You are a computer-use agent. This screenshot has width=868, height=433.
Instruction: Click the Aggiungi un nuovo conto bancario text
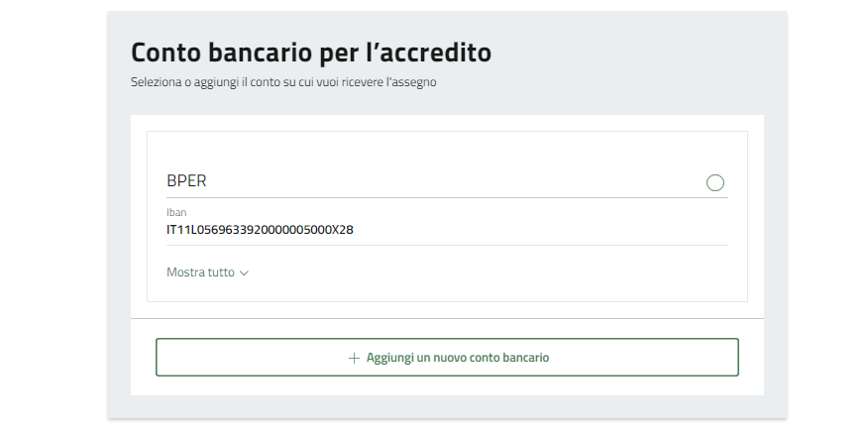click(x=457, y=358)
